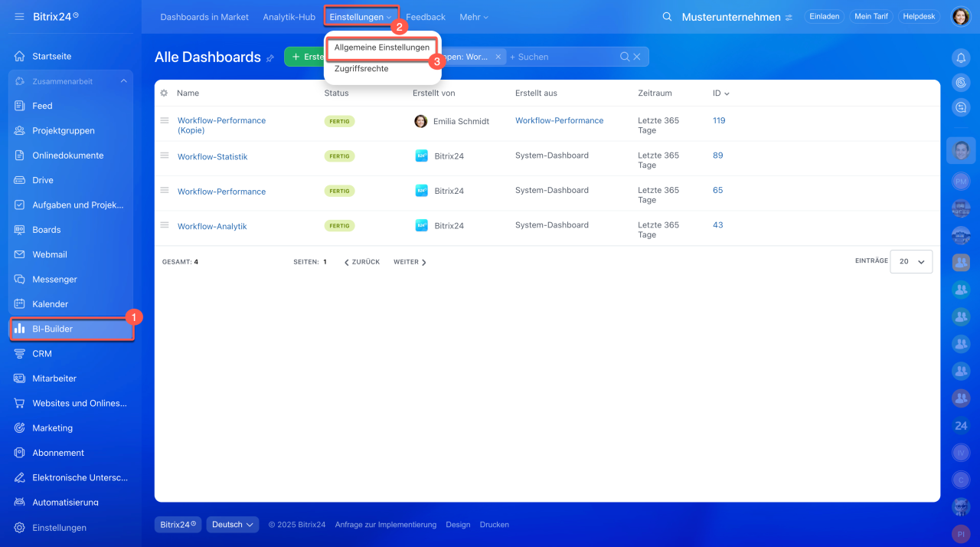
Task: Clear the search filter with X icon
Action: point(637,57)
